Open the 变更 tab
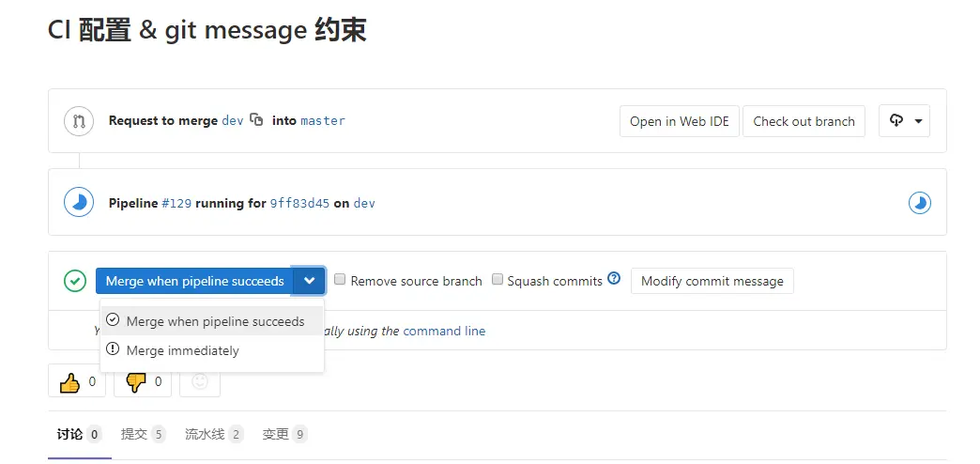This screenshot has width=980, height=464. [x=285, y=434]
